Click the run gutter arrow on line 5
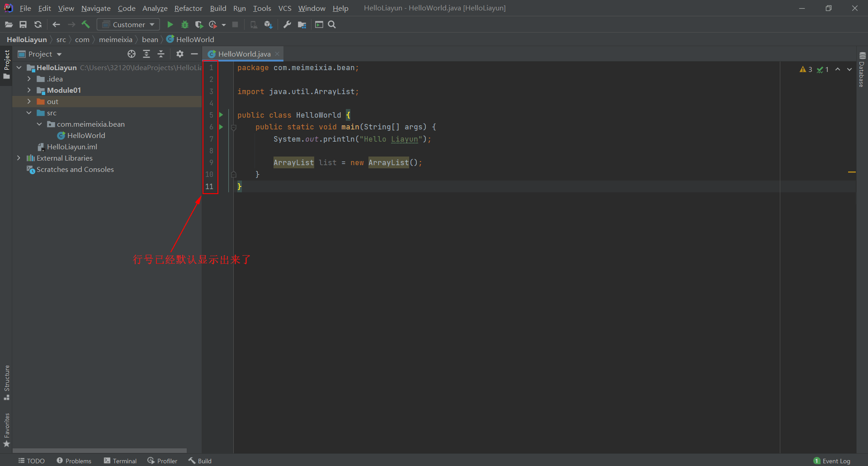 pos(221,115)
